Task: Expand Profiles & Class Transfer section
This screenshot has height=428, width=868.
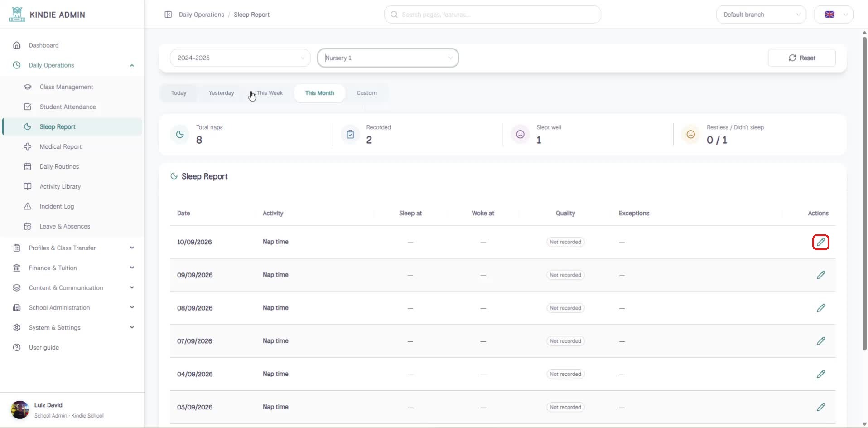Action: tap(72, 248)
